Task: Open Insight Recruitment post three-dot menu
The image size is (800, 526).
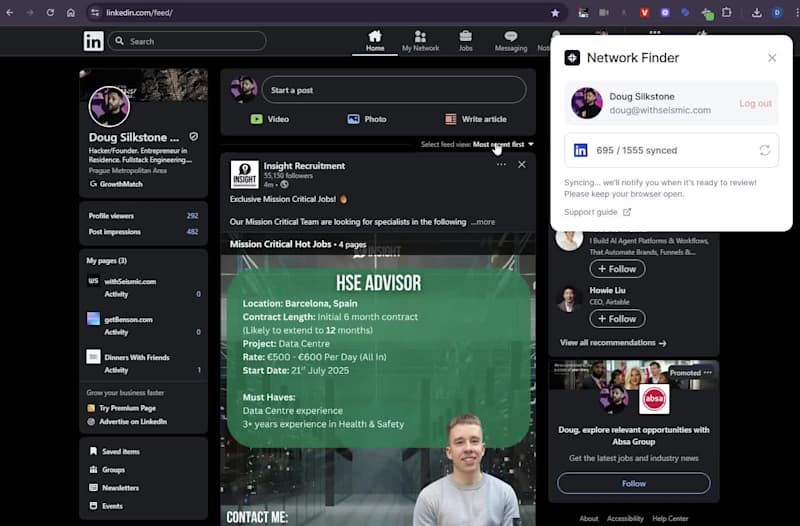Action: (501, 165)
